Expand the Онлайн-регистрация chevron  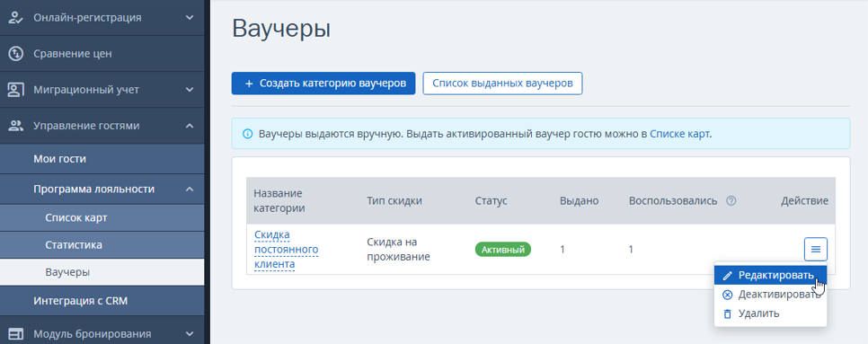coord(190,18)
